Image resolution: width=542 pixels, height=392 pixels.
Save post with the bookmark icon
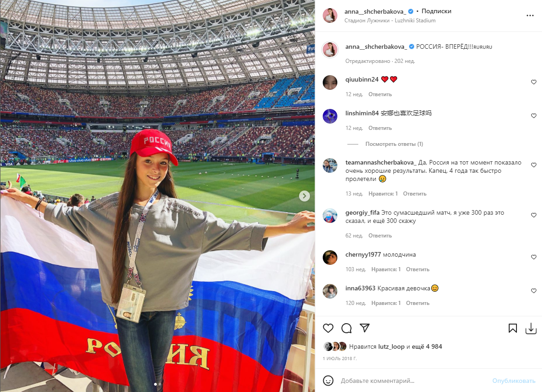point(513,328)
